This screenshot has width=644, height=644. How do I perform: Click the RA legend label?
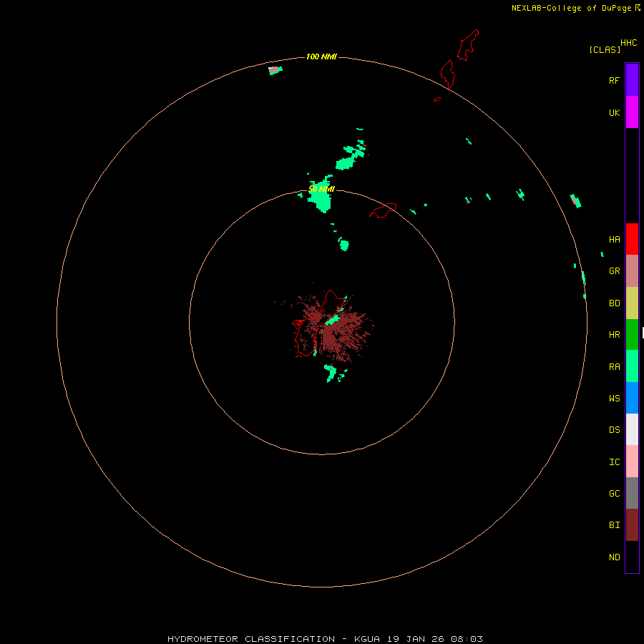pos(614,367)
